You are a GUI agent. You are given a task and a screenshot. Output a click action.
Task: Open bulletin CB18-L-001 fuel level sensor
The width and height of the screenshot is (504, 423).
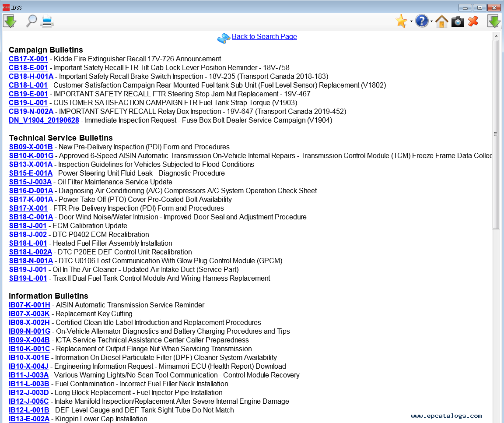tap(28, 85)
